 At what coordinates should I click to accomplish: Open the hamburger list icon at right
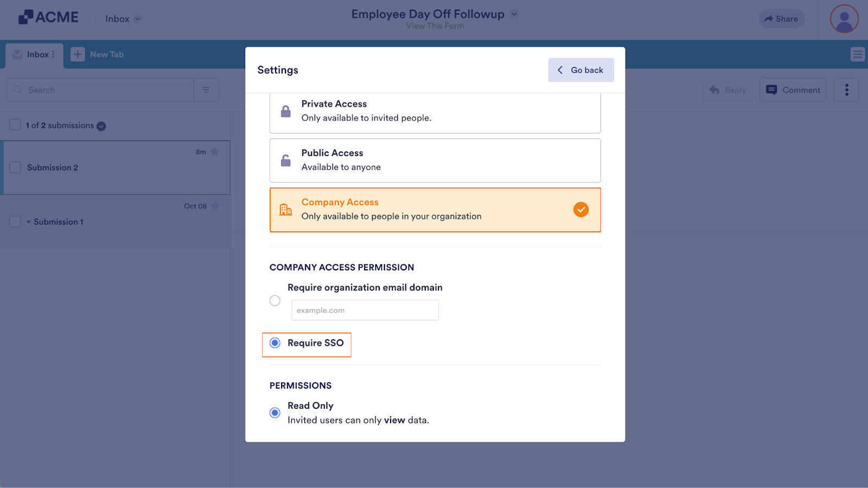coord(857,54)
